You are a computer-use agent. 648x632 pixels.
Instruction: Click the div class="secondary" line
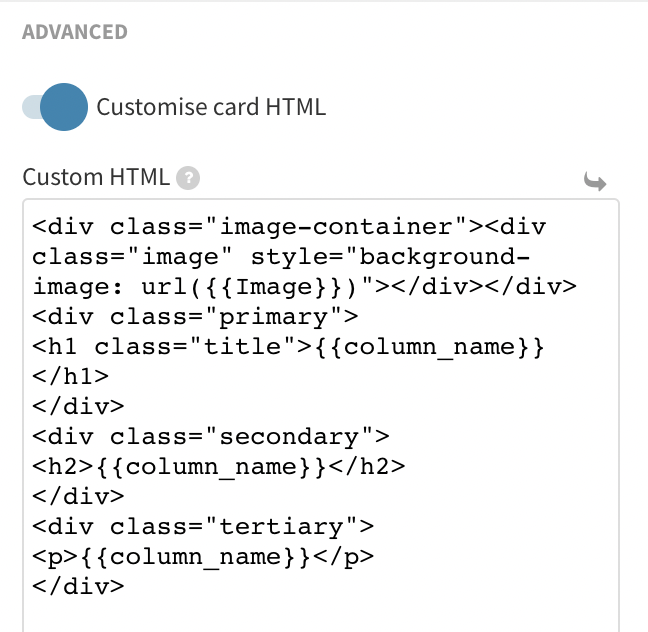pyautogui.click(x=210, y=436)
